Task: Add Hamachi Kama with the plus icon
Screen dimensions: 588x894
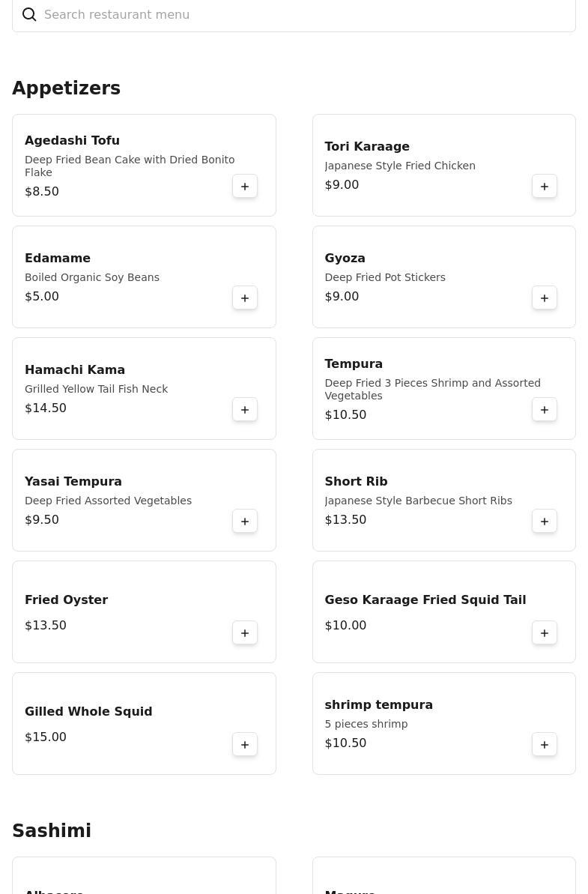Action: click(244, 410)
